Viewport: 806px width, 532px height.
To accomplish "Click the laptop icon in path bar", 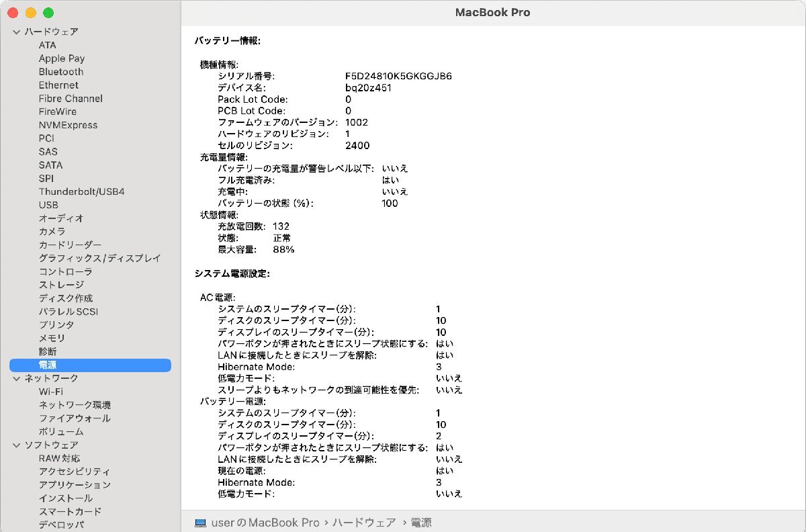I will pyautogui.click(x=200, y=523).
